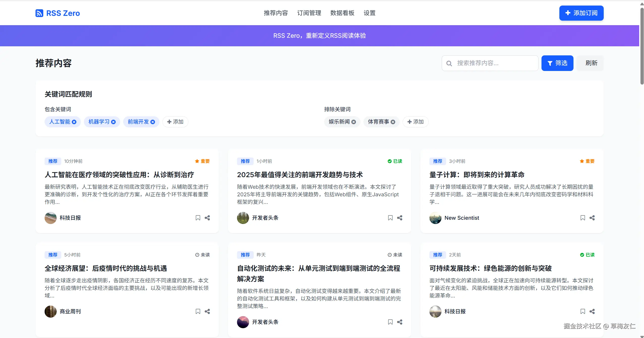644x338 pixels.
Task: Remove the 人工智能 include keyword
Action: click(74, 122)
